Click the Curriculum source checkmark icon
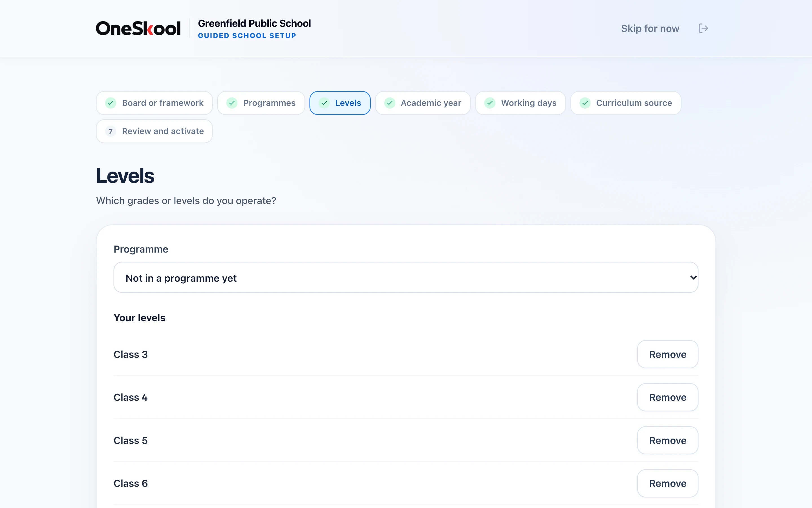 [x=585, y=103]
